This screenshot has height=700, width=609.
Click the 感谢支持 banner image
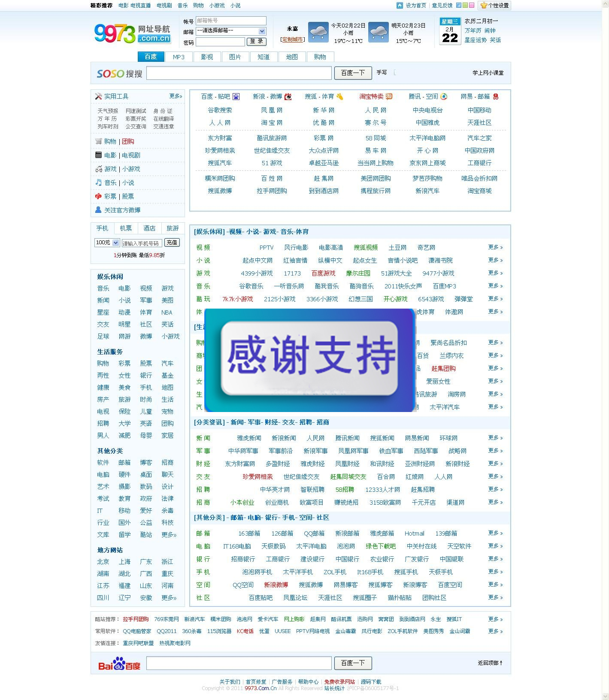310,360
